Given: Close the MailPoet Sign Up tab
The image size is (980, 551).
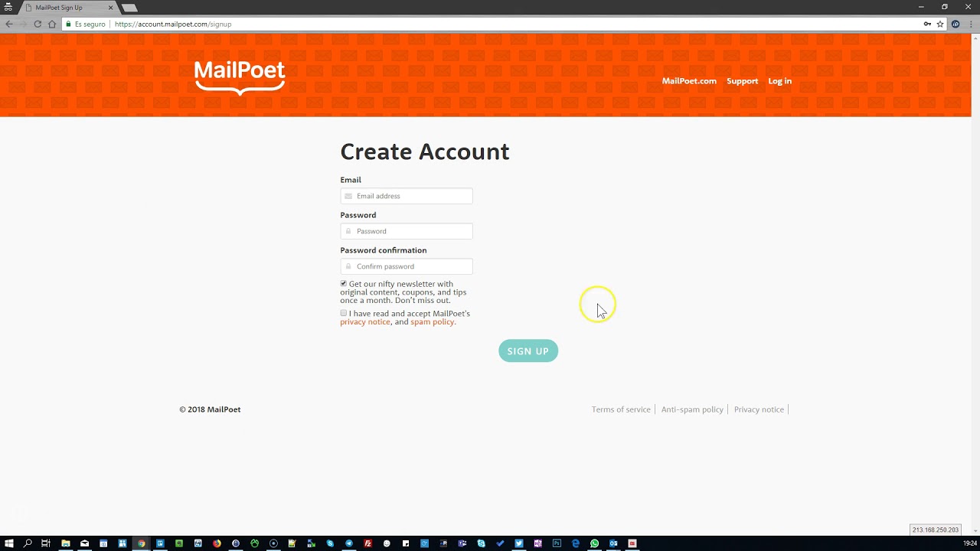Looking at the screenshot, I should pos(110,8).
